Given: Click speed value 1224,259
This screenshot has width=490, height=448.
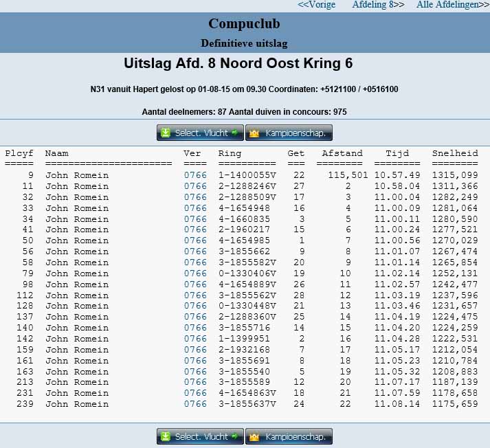Looking at the screenshot, I should tap(455, 327).
